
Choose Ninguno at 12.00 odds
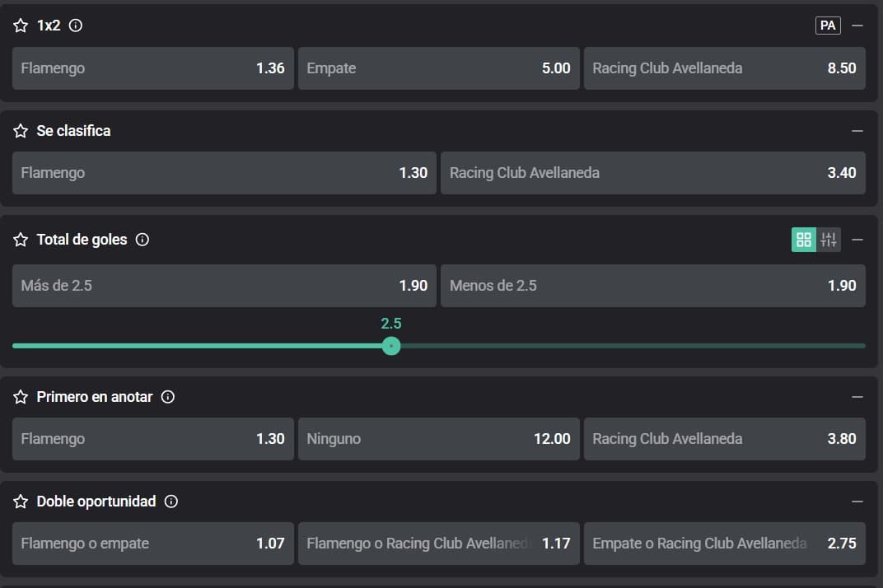pos(438,439)
